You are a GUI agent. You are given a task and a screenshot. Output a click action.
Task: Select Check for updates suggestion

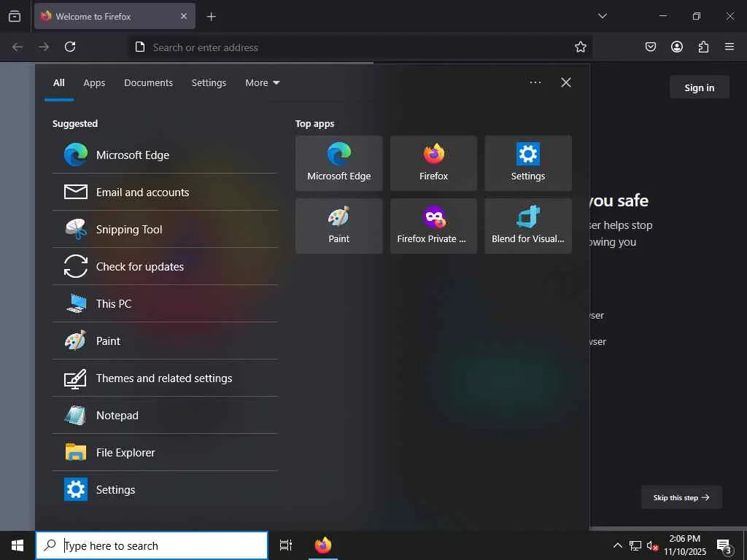(x=165, y=266)
